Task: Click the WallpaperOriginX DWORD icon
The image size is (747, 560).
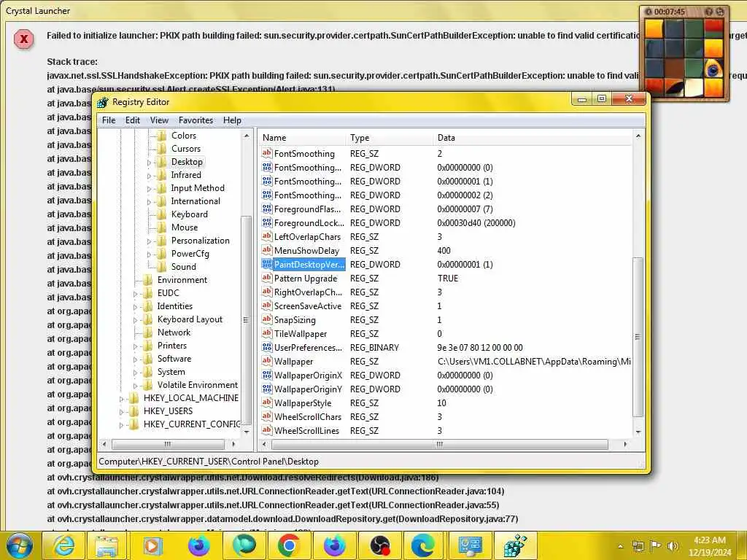Action: click(267, 375)
